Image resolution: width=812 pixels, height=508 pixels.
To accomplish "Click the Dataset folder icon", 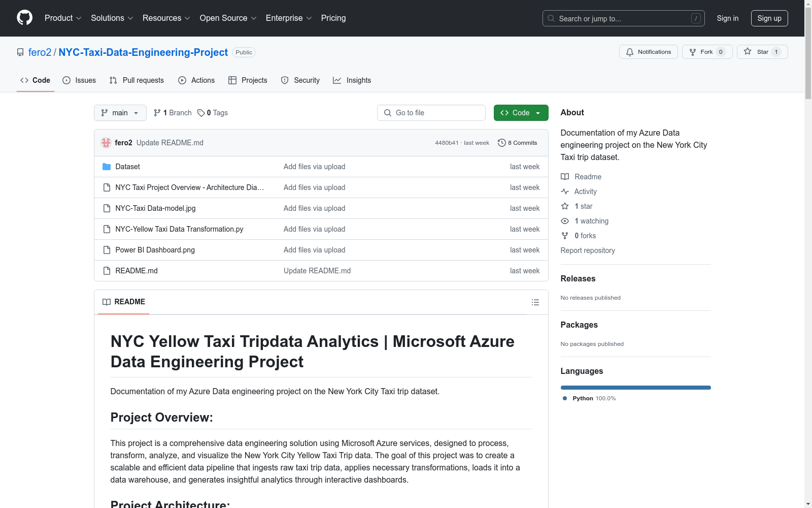I will pos(107,167).
